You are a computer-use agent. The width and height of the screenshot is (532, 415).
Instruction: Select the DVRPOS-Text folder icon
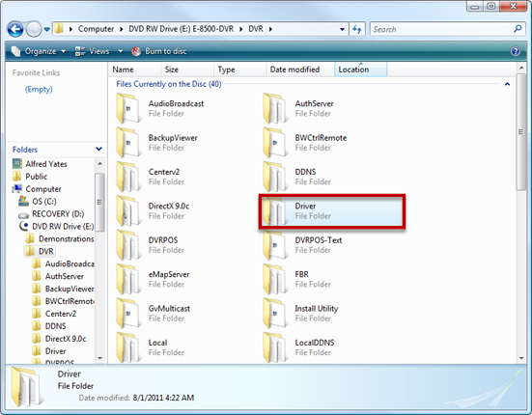coord(274,245)
